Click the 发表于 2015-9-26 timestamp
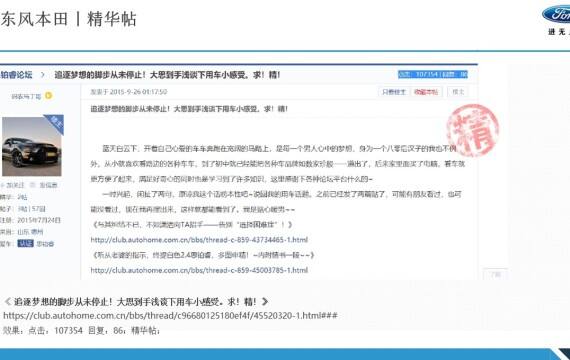The height and width of the screenshot is (360, 570). point(129,92)
